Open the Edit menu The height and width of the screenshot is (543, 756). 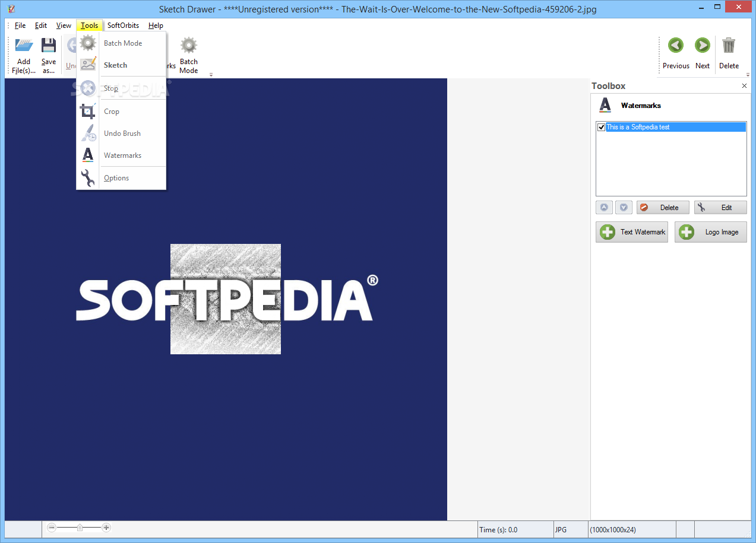pyautogui.click(x=41, y=26)
